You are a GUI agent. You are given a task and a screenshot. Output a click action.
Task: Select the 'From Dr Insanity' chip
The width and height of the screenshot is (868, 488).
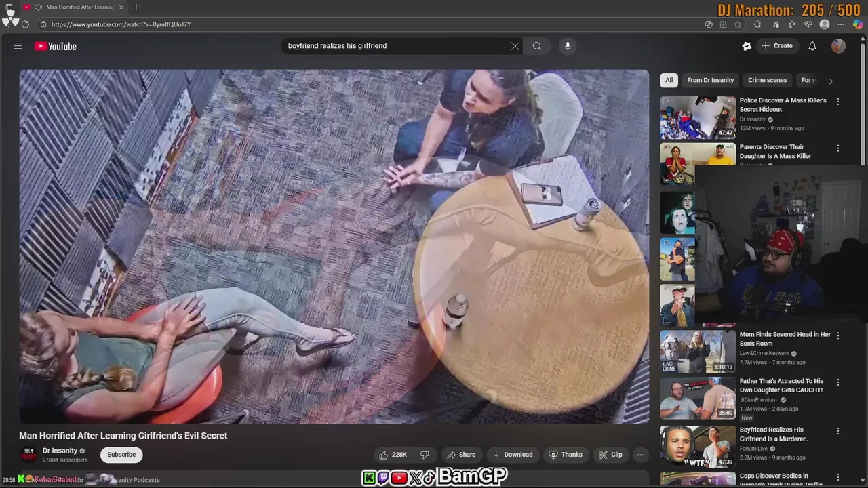pyautogui.click(x=710, y=80)
